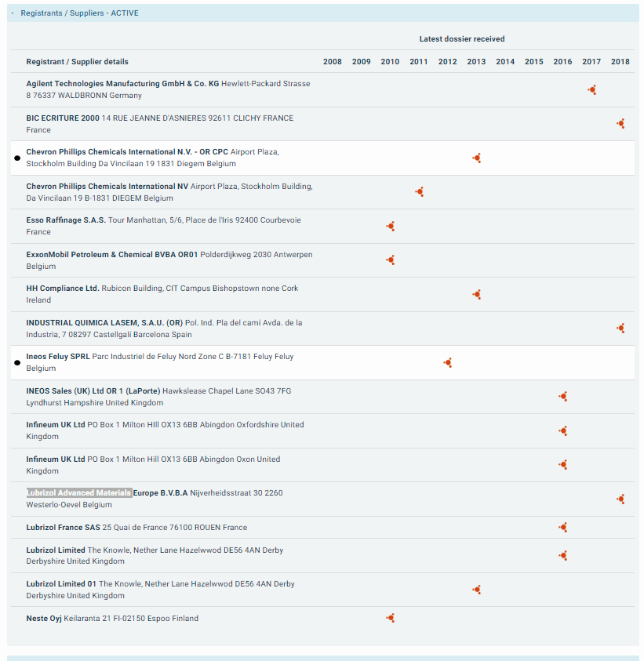Click the black bullet beside Chevron Phillips OR CPC
This screenshot has width=644, height=661.
[17, 158]
